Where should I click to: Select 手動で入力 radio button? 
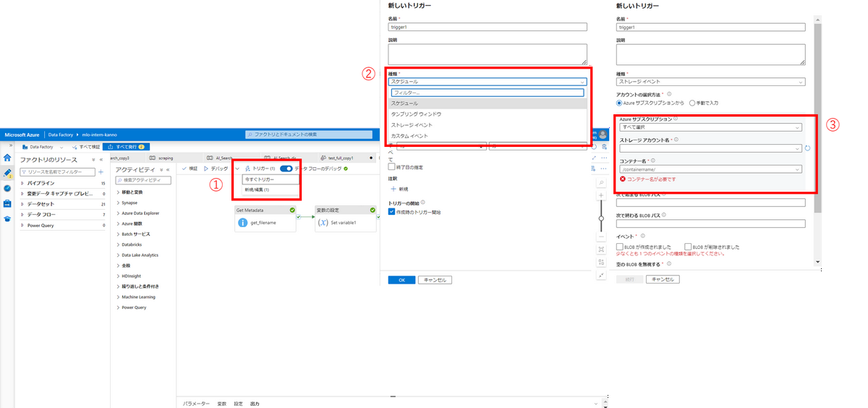[692, 103]
